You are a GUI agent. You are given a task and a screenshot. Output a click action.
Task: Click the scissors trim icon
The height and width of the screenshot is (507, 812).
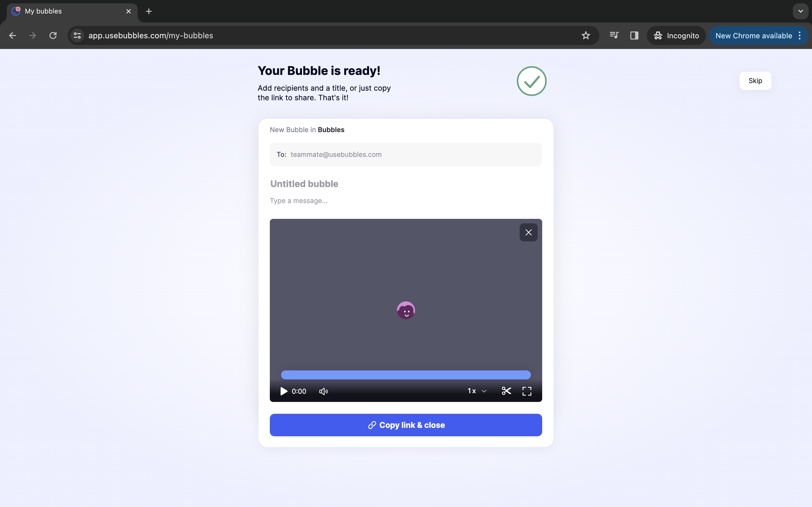506,391
